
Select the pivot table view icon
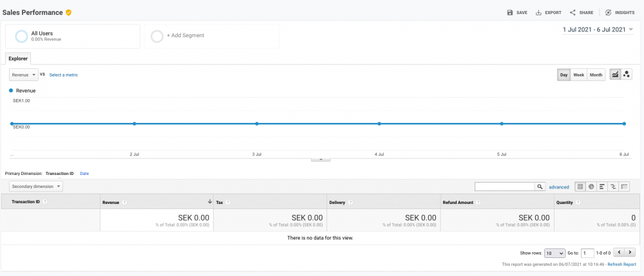[x=623, y=187]
